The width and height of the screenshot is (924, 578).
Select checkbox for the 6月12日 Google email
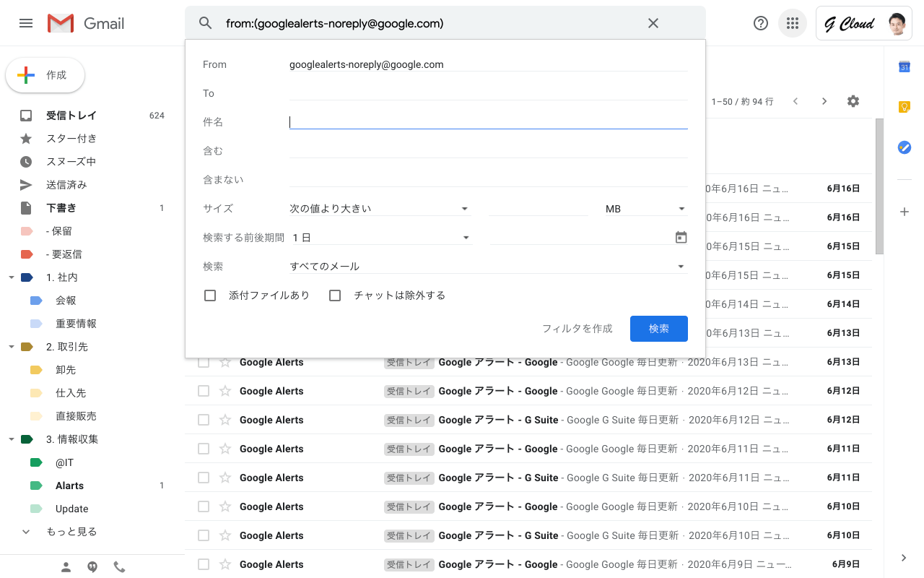[x=204, y=391]
